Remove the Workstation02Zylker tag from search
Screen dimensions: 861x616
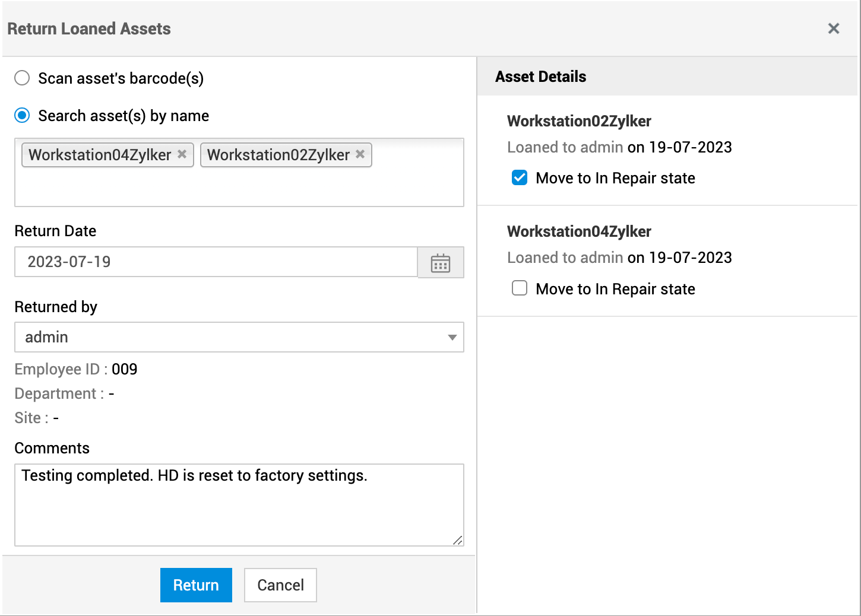(x=360, y=154)
